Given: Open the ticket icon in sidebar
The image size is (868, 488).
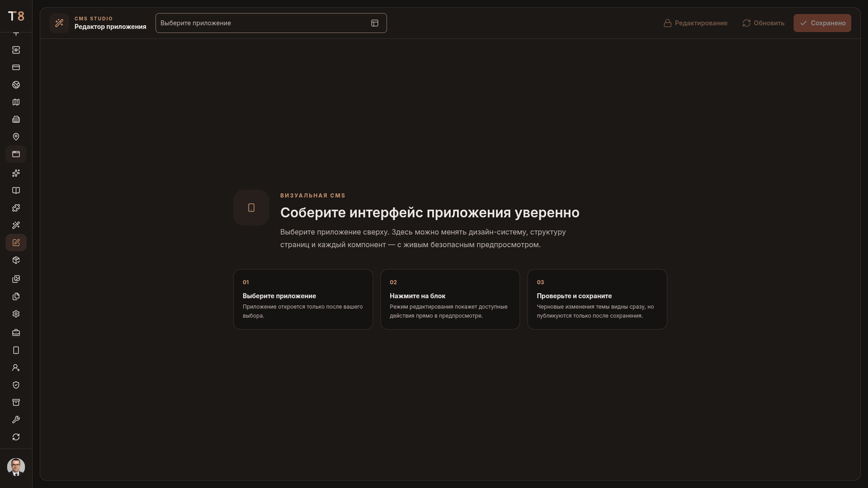Looking at the screenshot, I should tap(16, 50).
